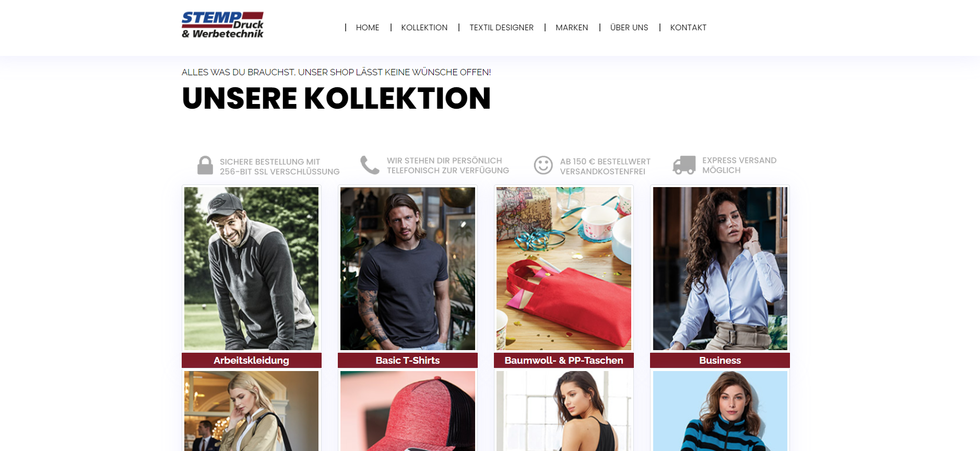Screen dimensions: 980x451
Task: Click the telephone handset icon
Action: coord(370,165)
